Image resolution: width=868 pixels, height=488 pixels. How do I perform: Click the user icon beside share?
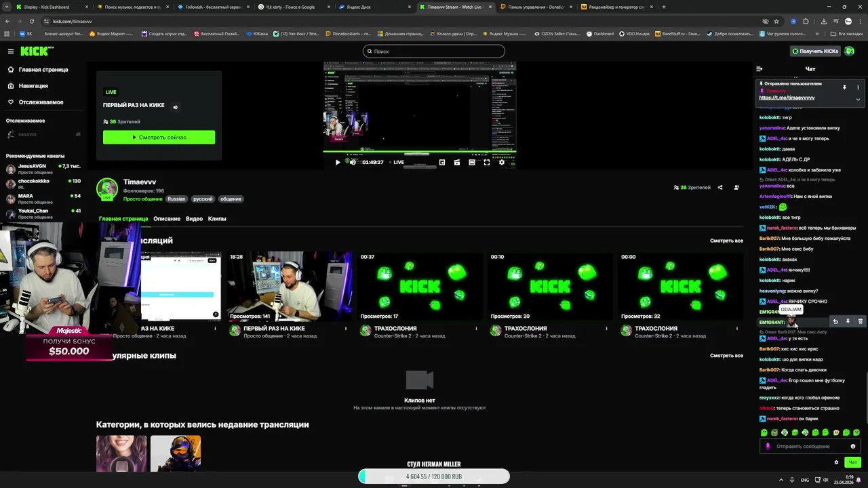(736, 187)
